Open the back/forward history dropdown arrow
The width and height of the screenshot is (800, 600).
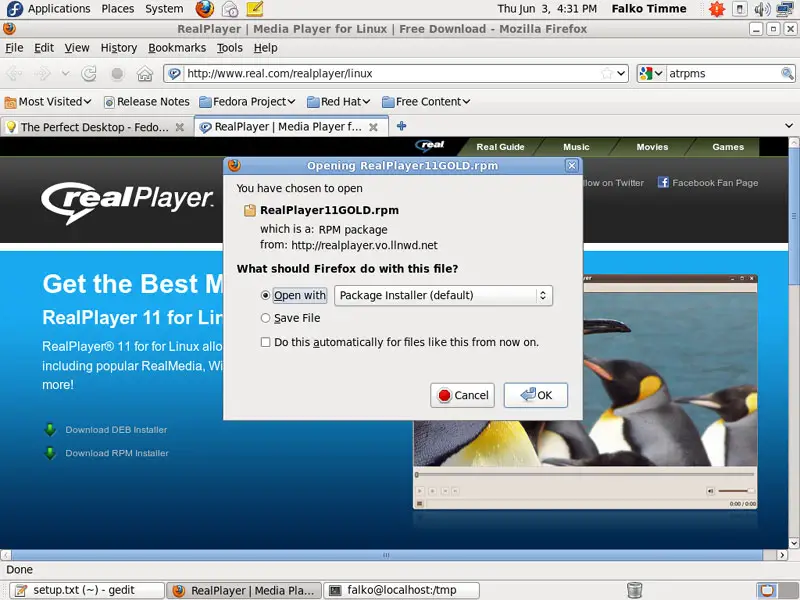[65, 73]
